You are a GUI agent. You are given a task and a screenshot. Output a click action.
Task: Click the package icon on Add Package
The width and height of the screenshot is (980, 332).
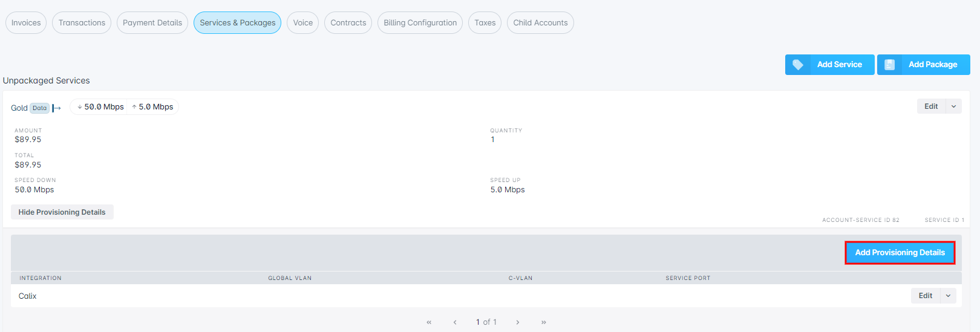890,65
